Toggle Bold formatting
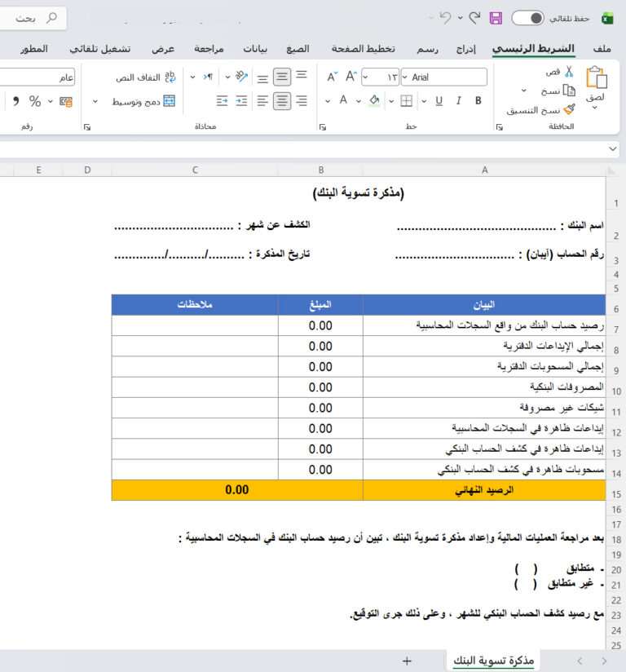This screenshot has height=672, width=626. [x=478, y=100]
